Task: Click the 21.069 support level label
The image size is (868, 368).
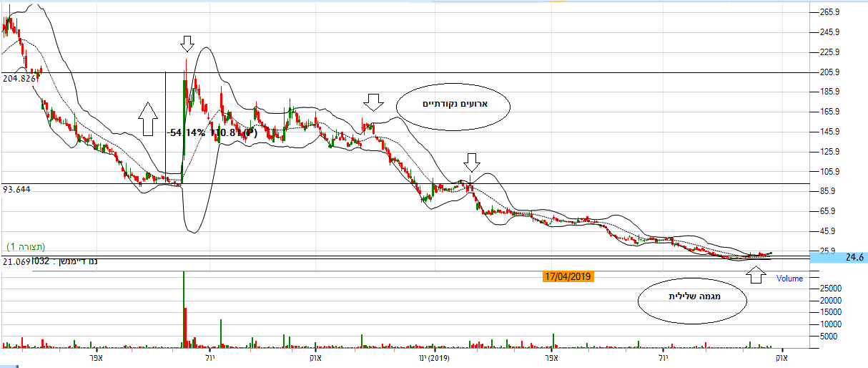Action: [x=16, y=262]
